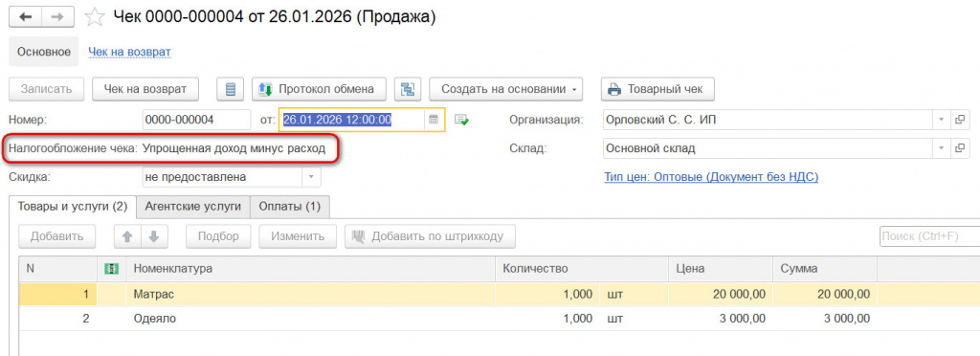Expand the Организация dropdown

point(942,120)
